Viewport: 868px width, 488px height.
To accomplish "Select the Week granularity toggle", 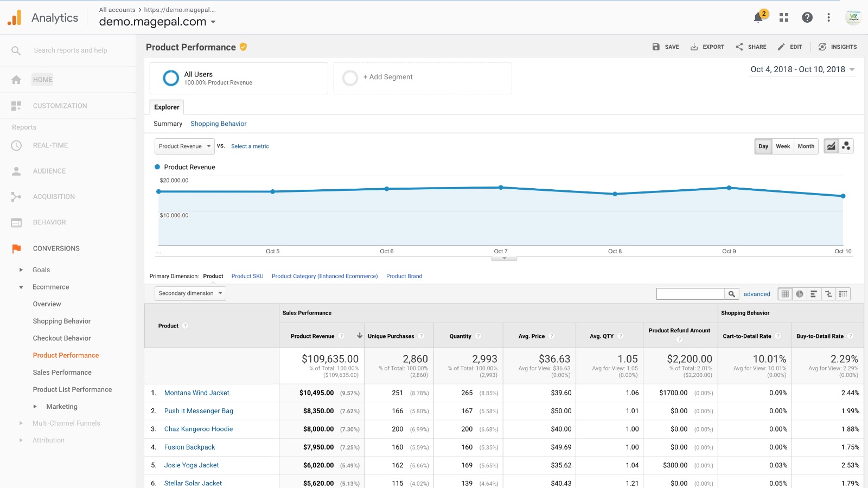I will pyautogui.click(x=783, y=146).
